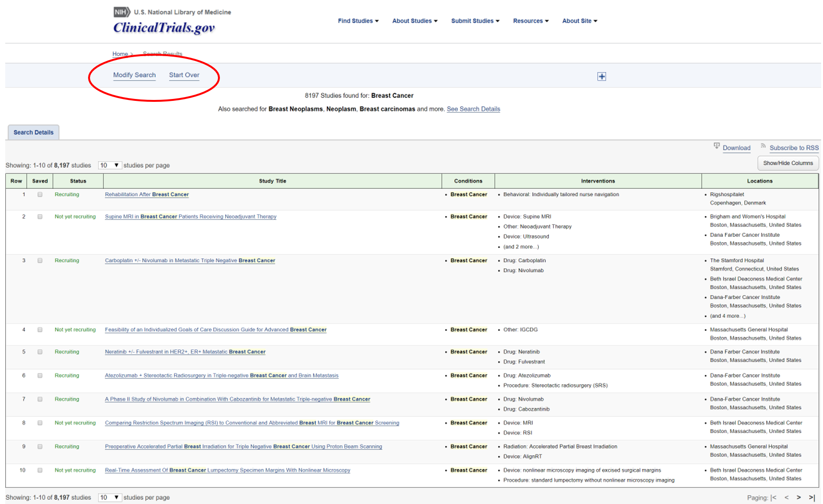Click the Status column header
The image size is (823, 504).
tap(78, 181)
